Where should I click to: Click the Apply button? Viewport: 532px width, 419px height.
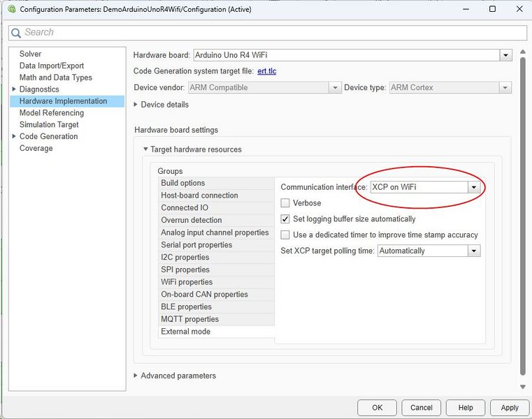point(510,407)
